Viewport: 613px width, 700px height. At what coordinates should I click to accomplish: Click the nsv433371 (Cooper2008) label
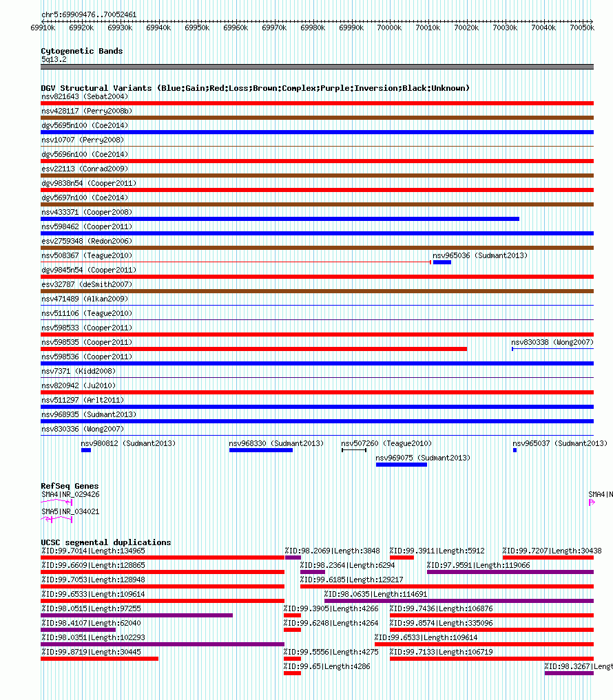[87, 212]
